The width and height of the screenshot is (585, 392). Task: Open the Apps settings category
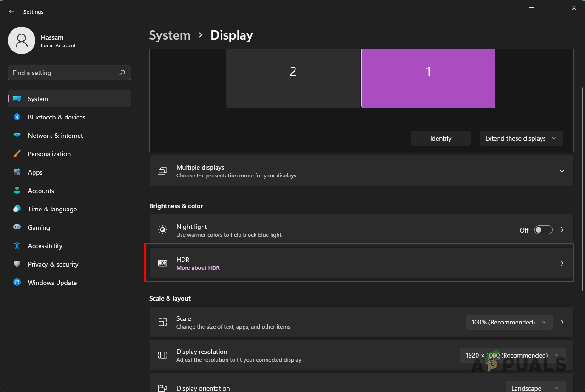coord(35,172)
